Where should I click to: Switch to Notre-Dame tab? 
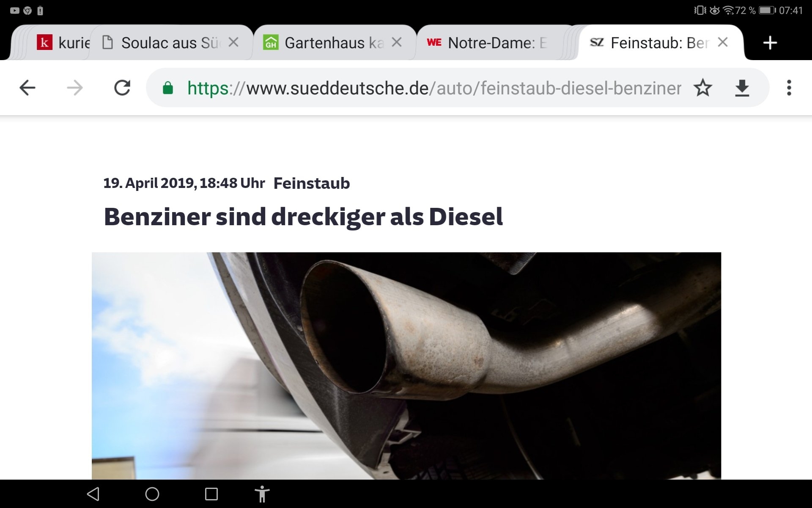pos(491,43)
